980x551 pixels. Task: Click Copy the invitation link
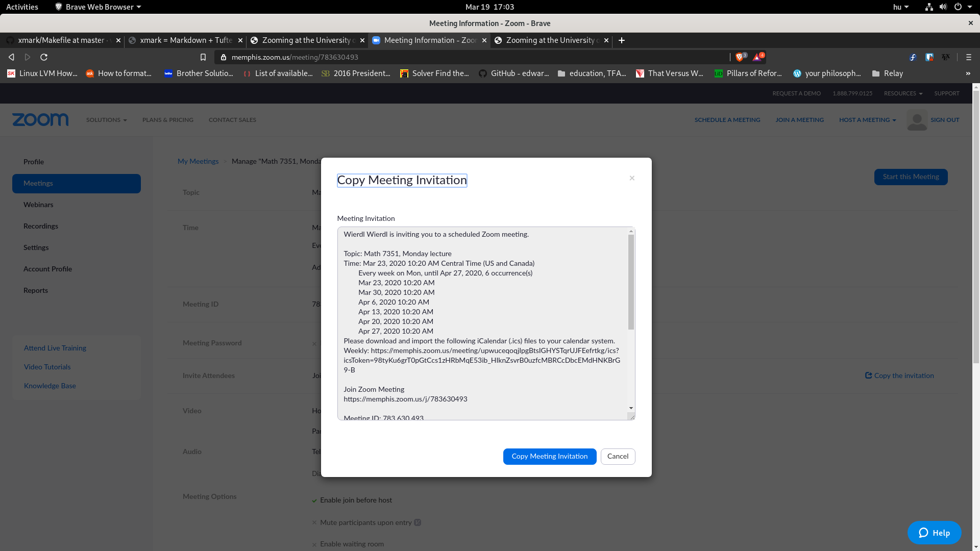point(899,375)
